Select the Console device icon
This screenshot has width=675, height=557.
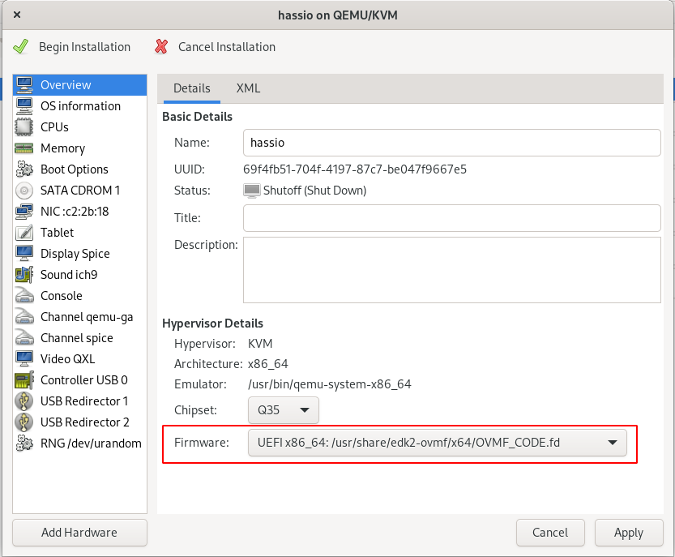pos(24,296)
